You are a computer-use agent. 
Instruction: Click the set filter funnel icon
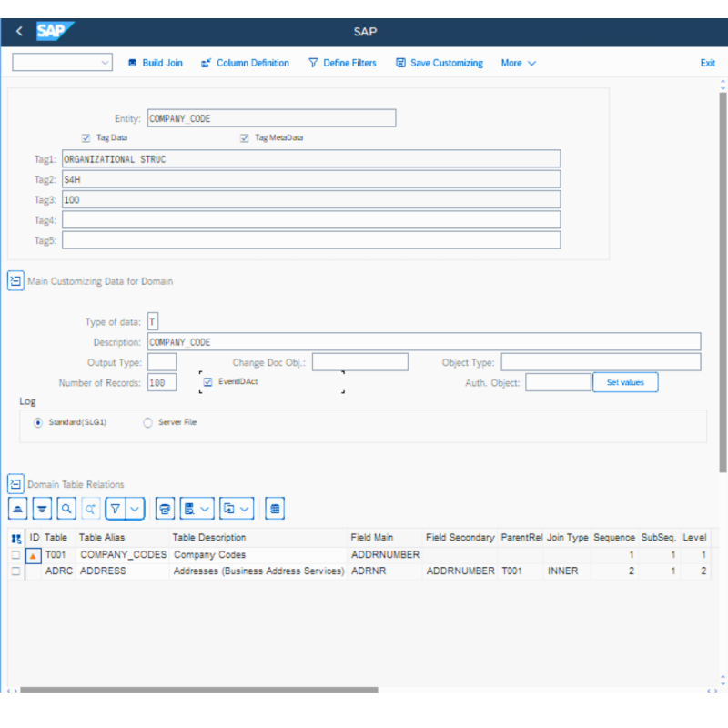pyautogui.click(x=116, y=508)
